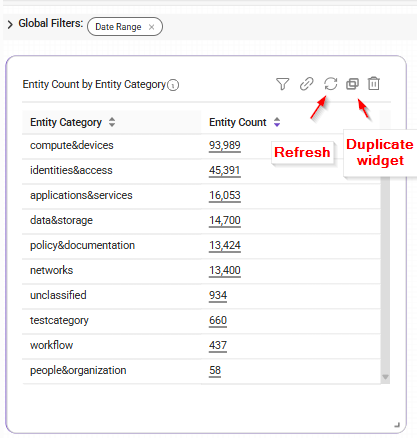Expand the Global Filters section
Screen dimensions: 417x438
click(10, 24)
